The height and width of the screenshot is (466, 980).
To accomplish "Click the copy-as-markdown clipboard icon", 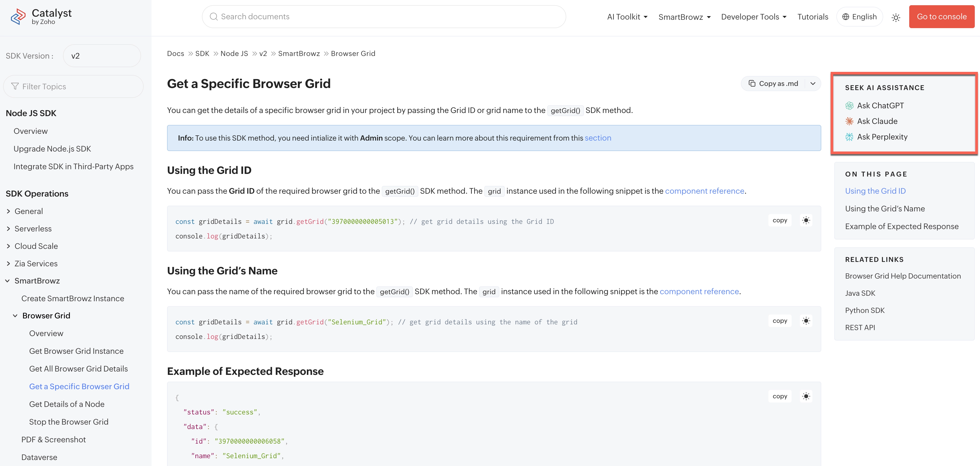I will click(x=752, y=83).
